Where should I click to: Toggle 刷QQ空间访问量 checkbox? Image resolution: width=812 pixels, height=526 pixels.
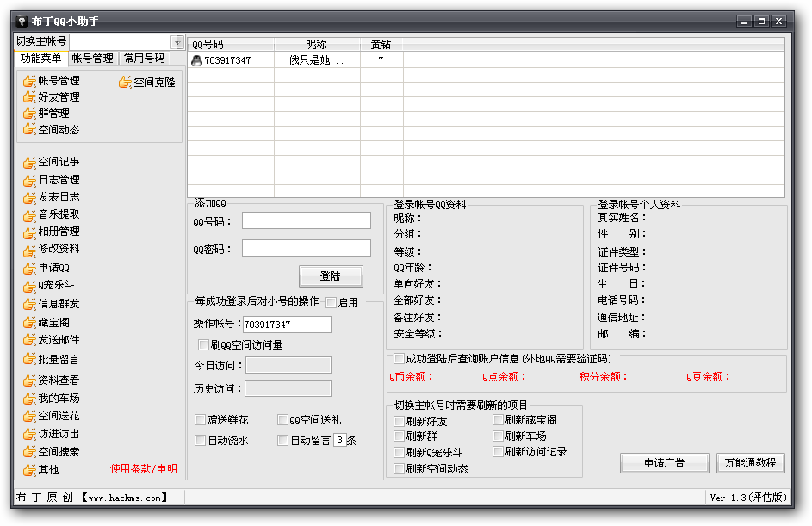pyautogui.click(x=203, y=345)
